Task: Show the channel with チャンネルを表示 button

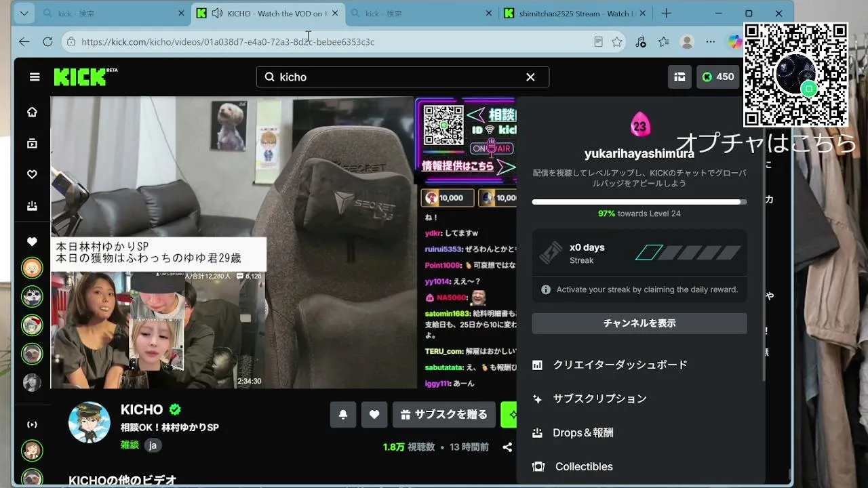Action: point(639,323)
